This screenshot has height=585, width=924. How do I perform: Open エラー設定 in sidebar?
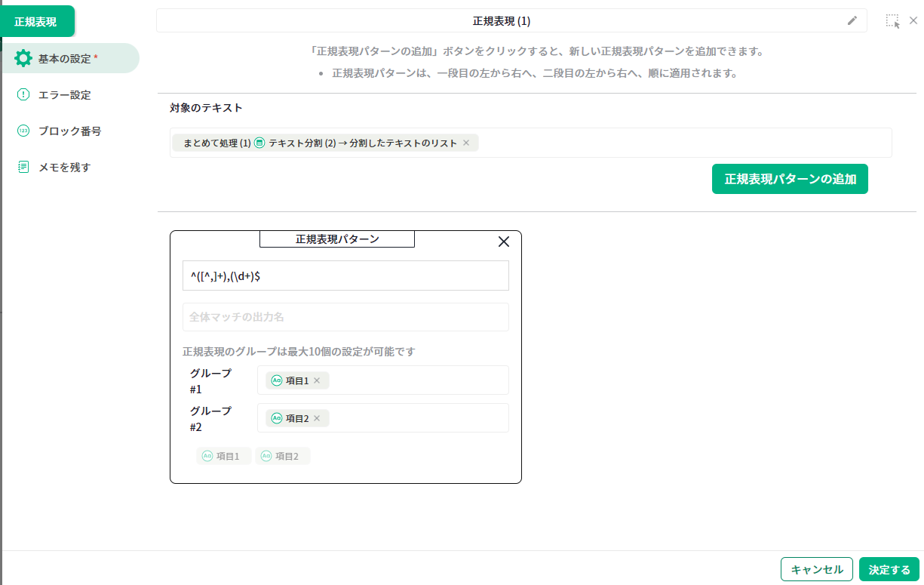[64, 95]
